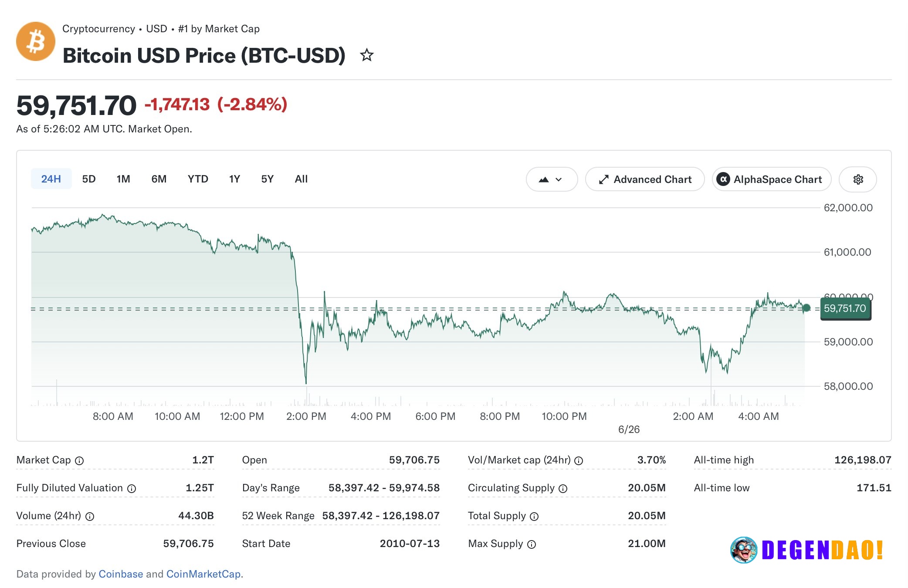Screen dimensions: 908x588
Task: Click the Open value 59,706.75
Action: (x=414, y=460)
